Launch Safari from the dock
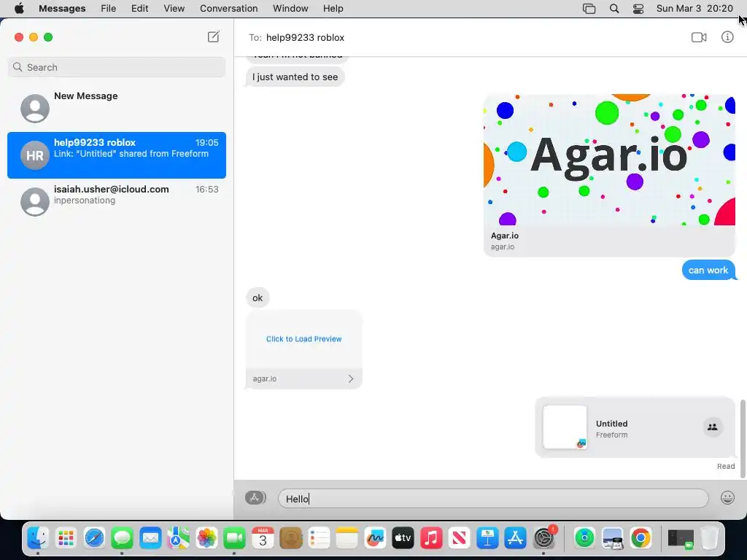This screenshot has width=747, height=560. tap(94, 538)
